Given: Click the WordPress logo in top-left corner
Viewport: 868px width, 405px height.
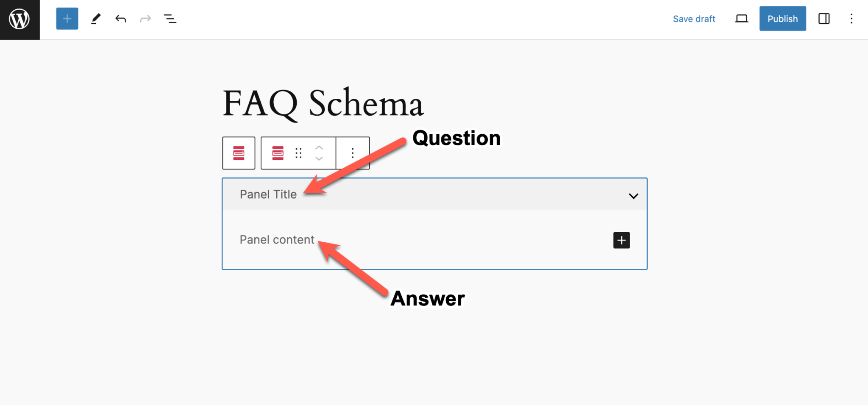Looking at the screenshot, I should [x=19, y=19].
